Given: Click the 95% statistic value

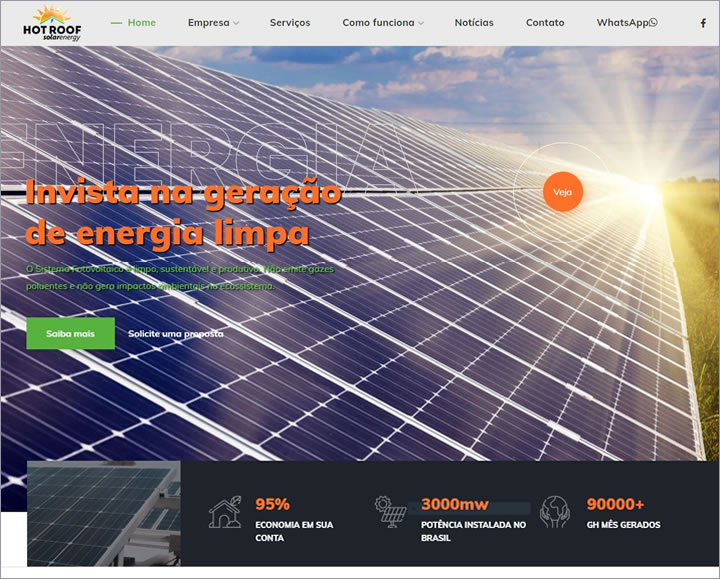Looking at the screenshot, I should [272, 504].
